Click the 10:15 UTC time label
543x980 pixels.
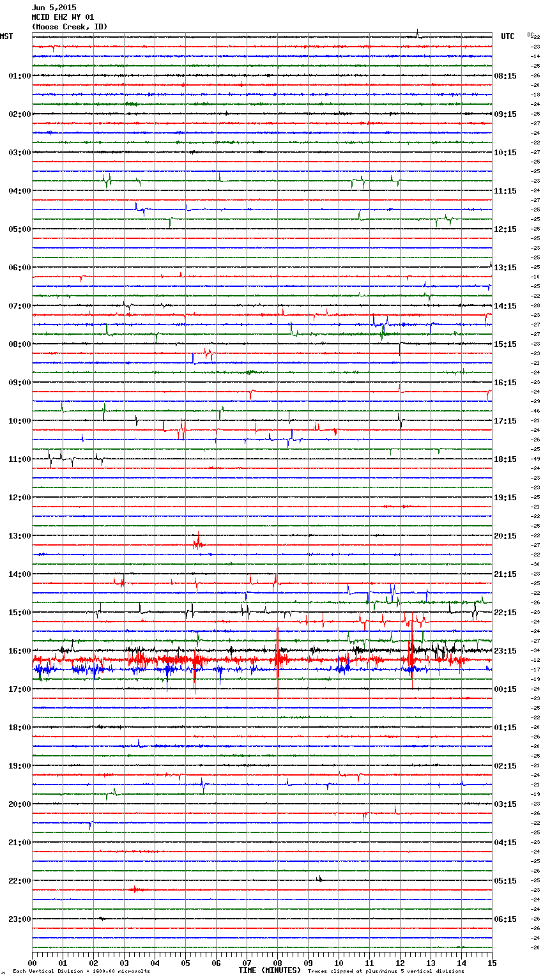pyautogui.click(x=505, y=153)
